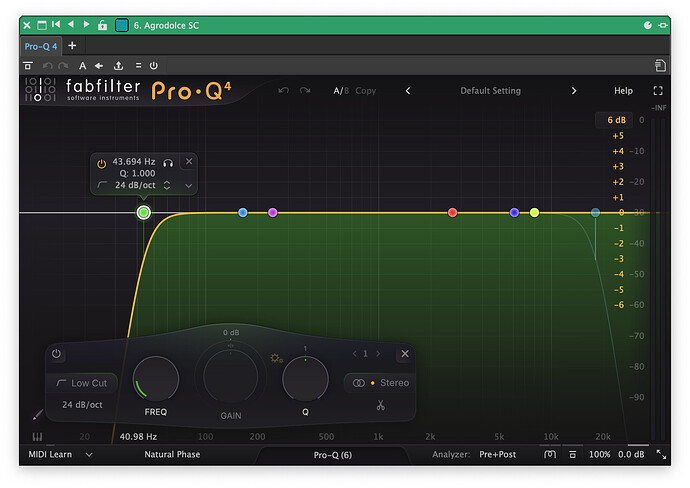Image resolution: width=690 pixels, height=488 pixels.
Task: Click the dynamics gear icon beside the gain knob
Action: pos(276,358)
